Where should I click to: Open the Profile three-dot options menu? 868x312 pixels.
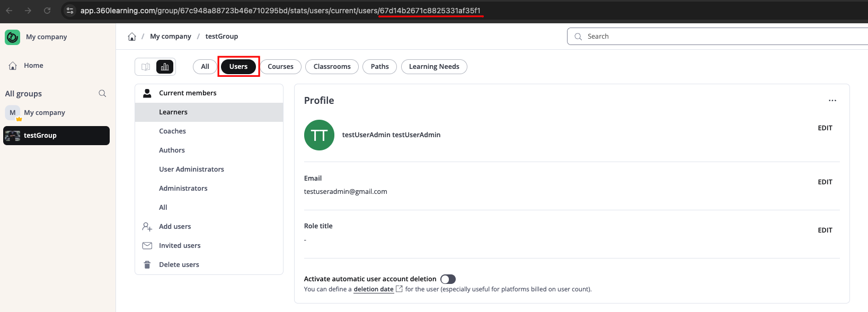[x=832, y=101]
